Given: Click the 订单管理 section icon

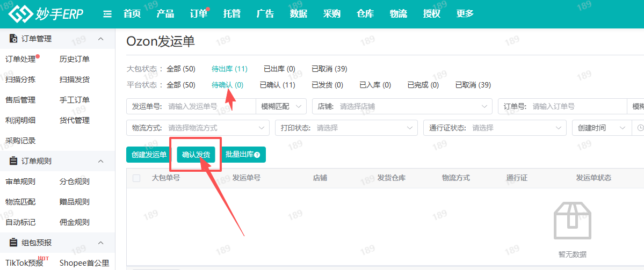Looking at the screenshot, I should 13,39.
